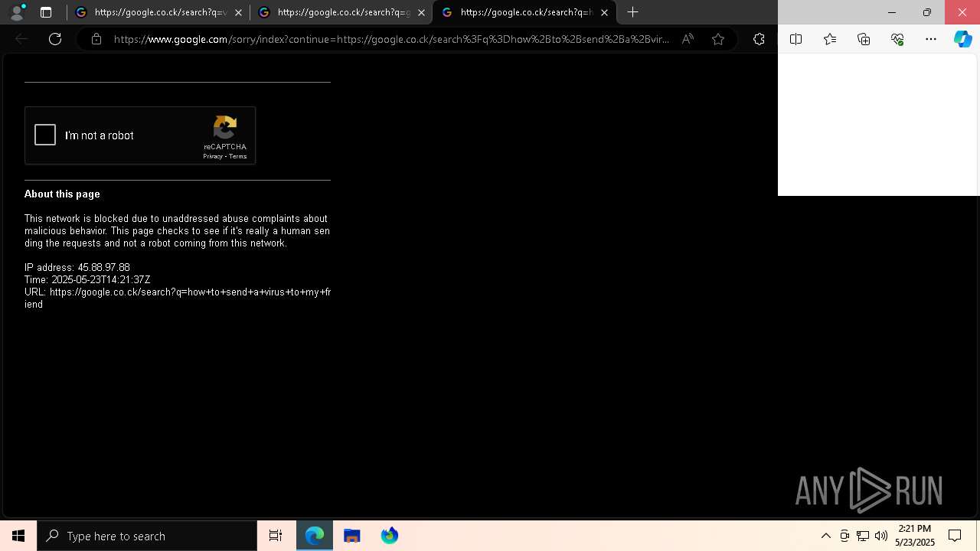
Task: Open the Windows Start menu
Action: (x=18, y=536)
